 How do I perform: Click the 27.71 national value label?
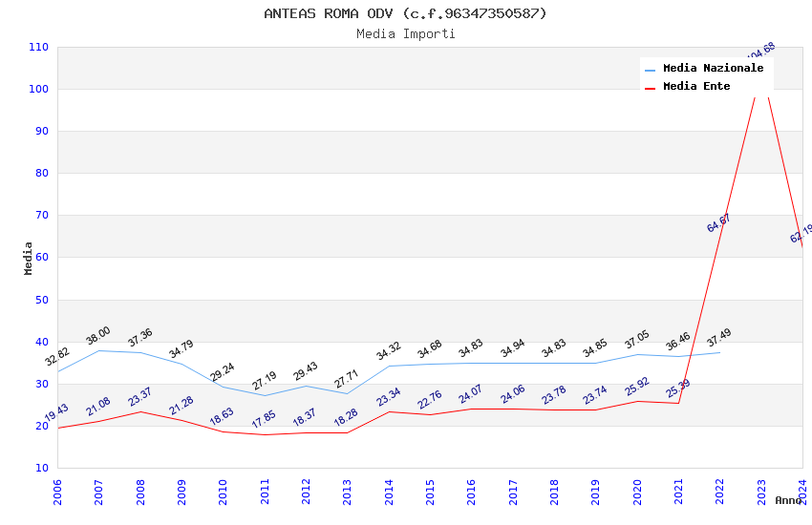[x=347, y=379]
